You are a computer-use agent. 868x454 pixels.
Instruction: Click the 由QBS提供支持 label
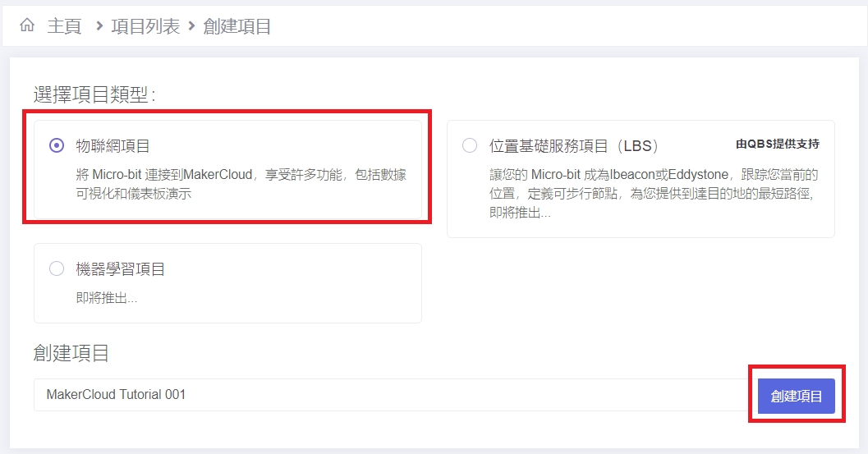777,144
